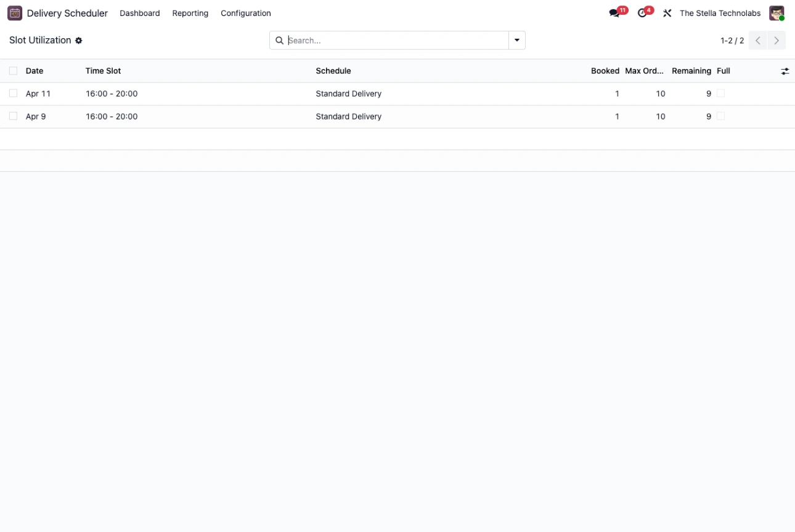Open the Reporting menu
795x532 pixels.
[x=190, y=13]
